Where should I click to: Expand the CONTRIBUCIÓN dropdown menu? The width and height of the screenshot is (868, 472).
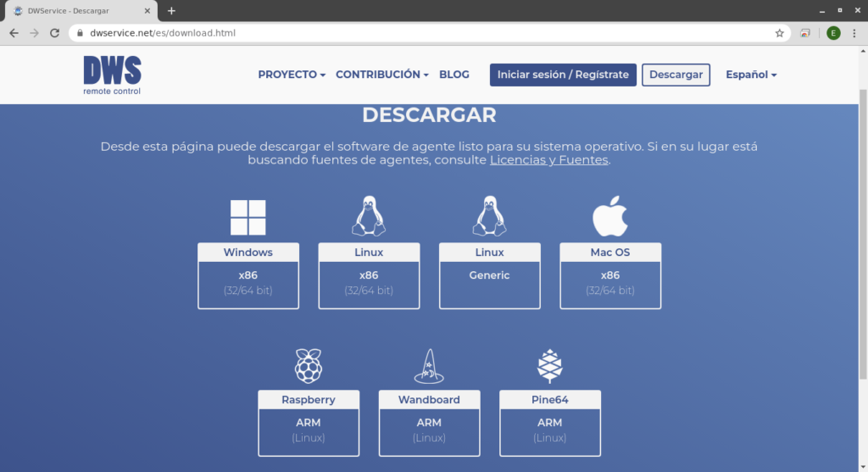[x=382, y=75]
